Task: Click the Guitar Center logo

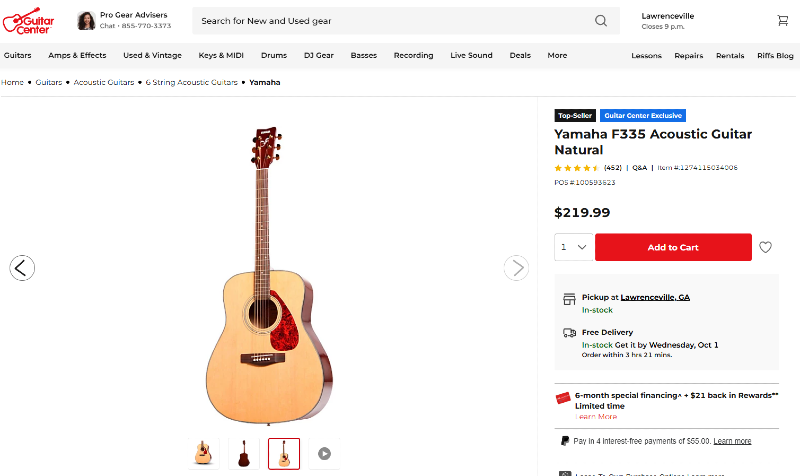Action: tap(28, 21)
